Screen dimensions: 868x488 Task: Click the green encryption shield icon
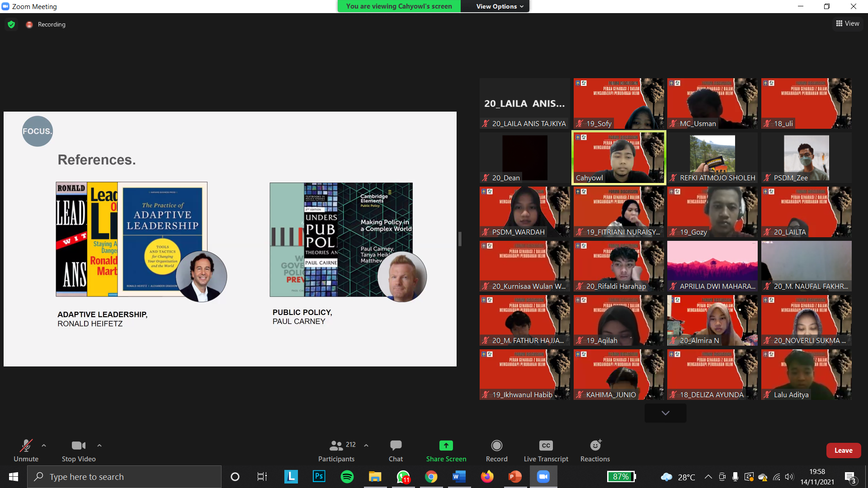pos(11,24)
